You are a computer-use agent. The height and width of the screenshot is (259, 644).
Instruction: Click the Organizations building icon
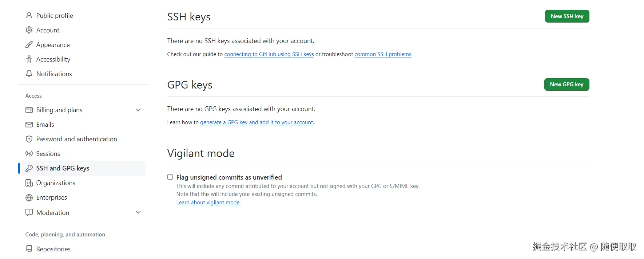click(x=29, y=183)
